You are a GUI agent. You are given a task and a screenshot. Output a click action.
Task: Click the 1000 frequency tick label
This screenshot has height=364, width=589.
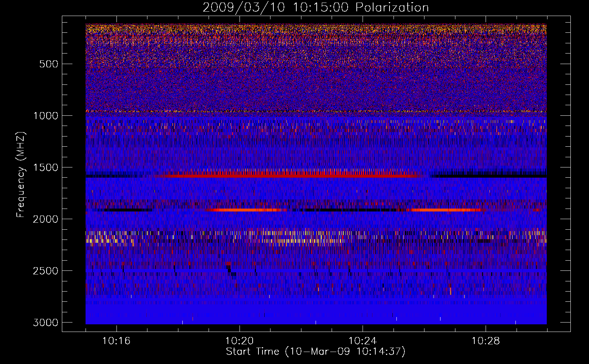[46, 116]
